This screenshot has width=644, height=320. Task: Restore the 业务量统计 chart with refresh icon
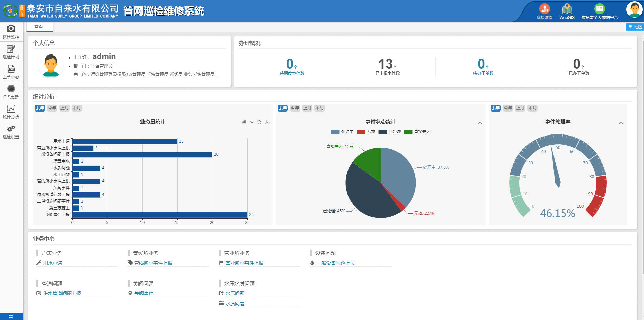click(259, 122)
